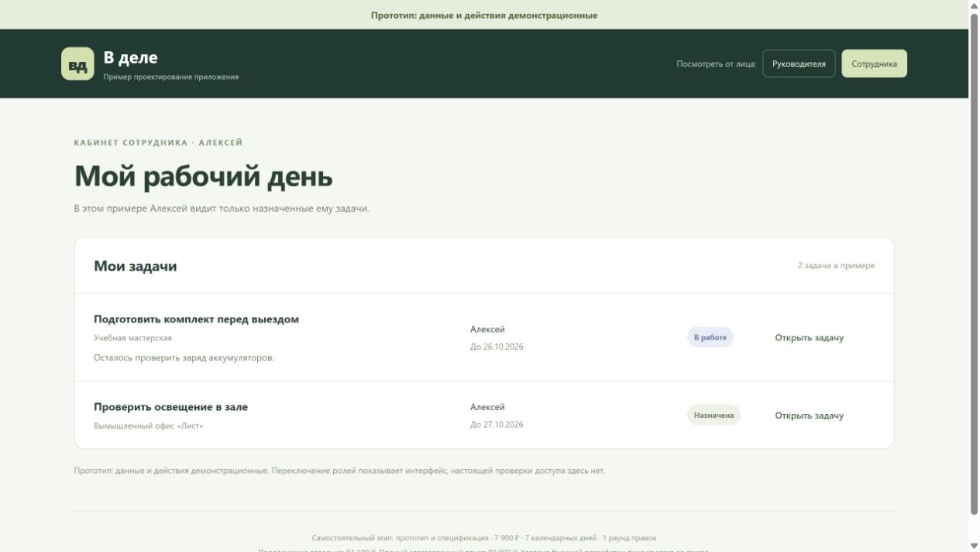This screenshot has height=552, width=980.
Task: Click the Вымышленный офис «Лист» location text
Action: [148, 426]
